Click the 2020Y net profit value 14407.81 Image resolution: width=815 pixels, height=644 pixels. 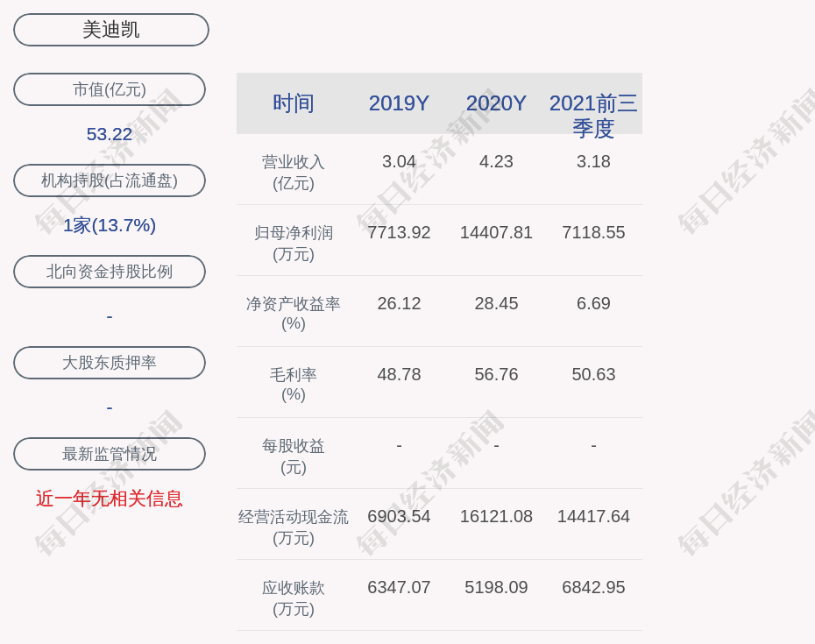tap(496, 233)
